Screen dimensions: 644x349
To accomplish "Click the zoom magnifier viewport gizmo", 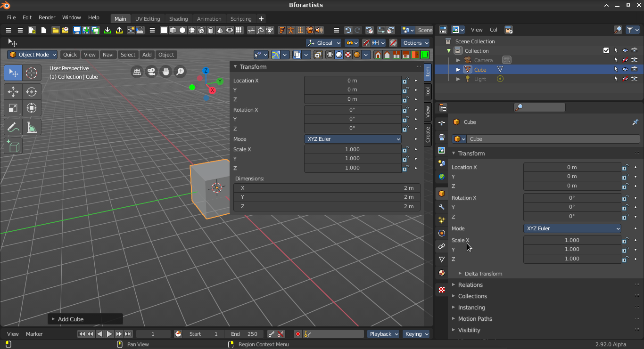I will click(x=180, y=72).
